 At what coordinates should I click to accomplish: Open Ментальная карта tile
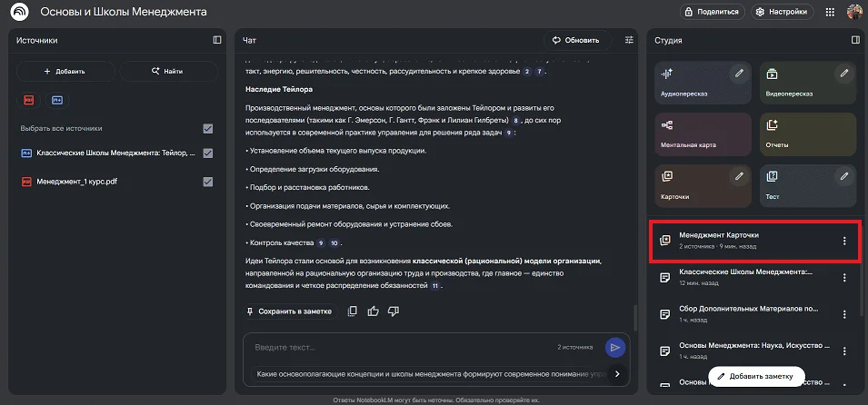(700, 133)
